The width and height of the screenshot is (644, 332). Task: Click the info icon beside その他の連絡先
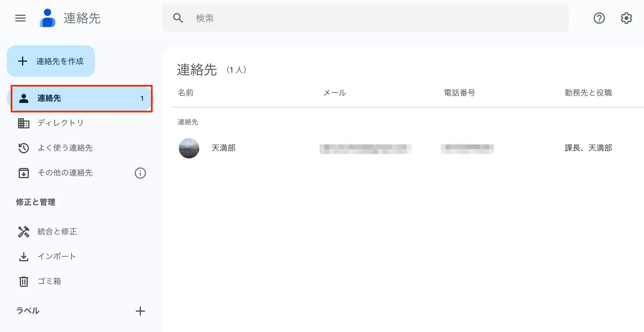pyautogui.click(x=140, y=173)
